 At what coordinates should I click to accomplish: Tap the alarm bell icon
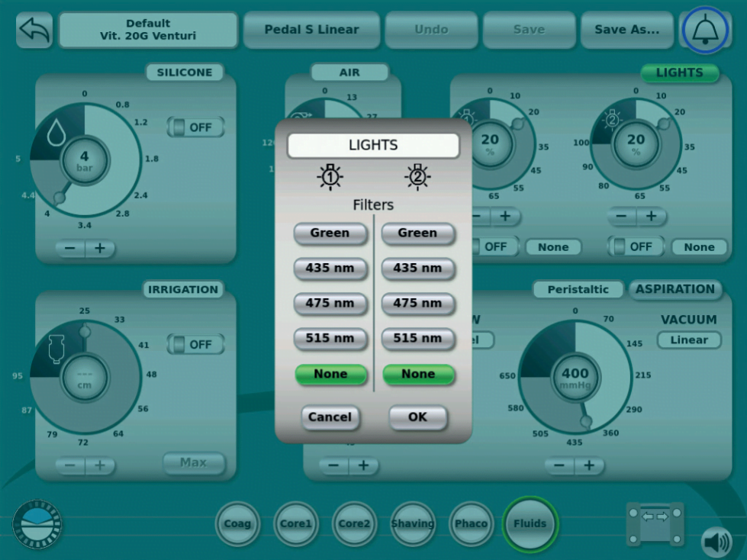coord(705,31)
